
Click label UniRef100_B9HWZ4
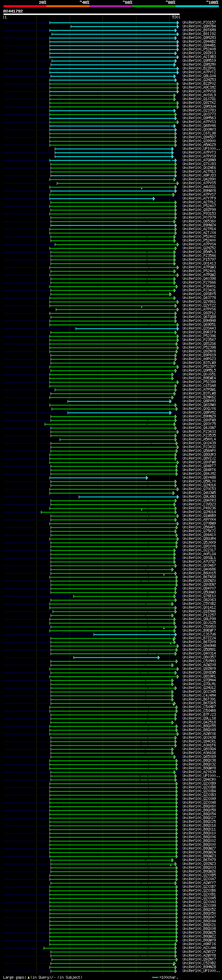[199, 225]
